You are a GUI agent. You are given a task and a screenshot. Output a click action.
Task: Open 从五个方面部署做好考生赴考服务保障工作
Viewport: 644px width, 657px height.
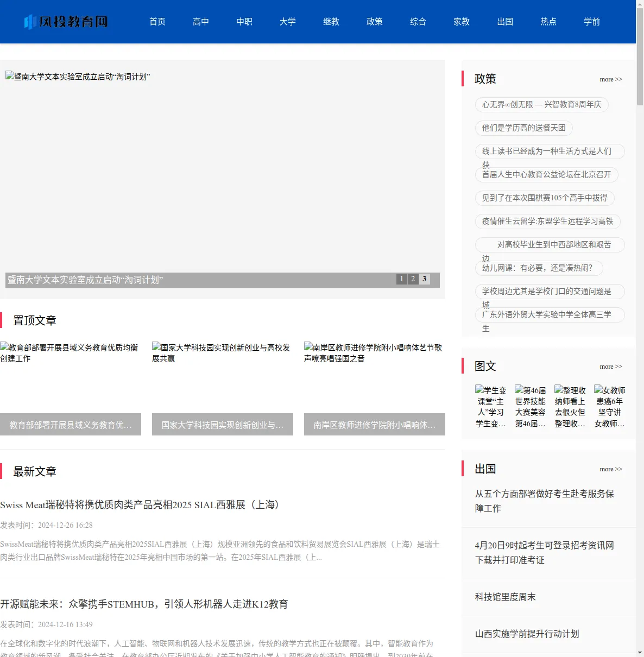(x=545, y=501)
